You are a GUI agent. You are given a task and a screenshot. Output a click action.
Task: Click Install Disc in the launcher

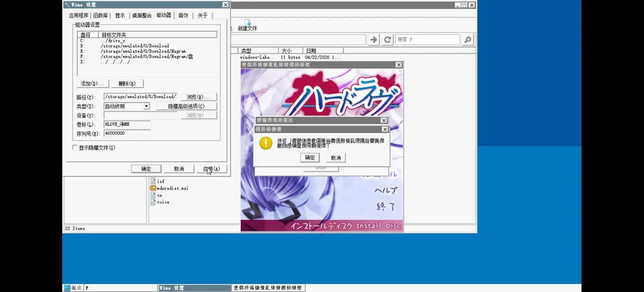click(378, 226)
